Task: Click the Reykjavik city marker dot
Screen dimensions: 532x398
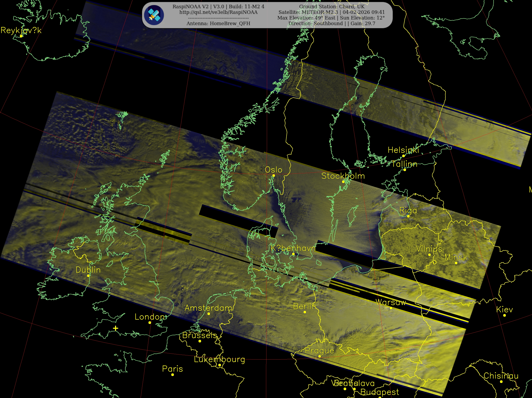Action: tap(21, 36)
